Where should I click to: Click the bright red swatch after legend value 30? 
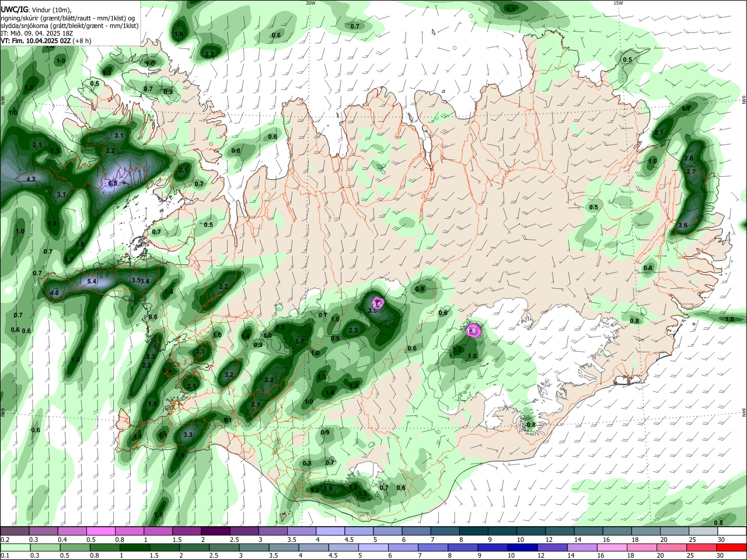click(x=731, y=547)
